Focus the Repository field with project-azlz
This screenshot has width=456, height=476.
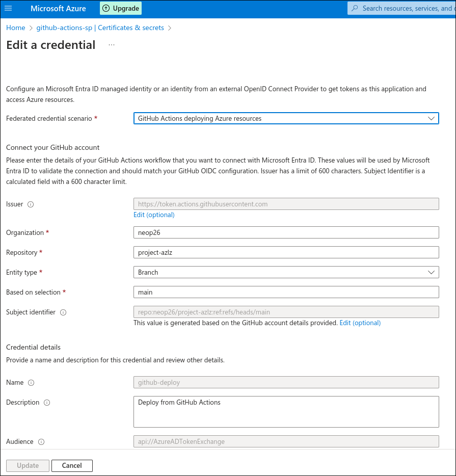pos(286,253)
